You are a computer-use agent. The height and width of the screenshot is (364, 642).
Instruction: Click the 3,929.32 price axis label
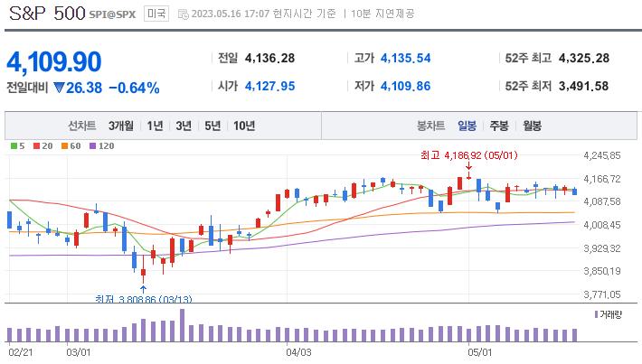coord(602,248)
